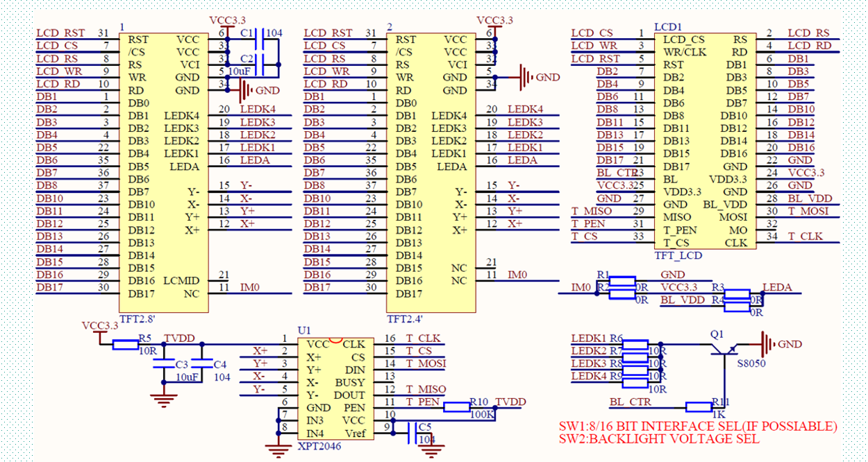Click the LEDA label next to R3
This screenshot has width=868, height=462.
[x=776, y=287]
